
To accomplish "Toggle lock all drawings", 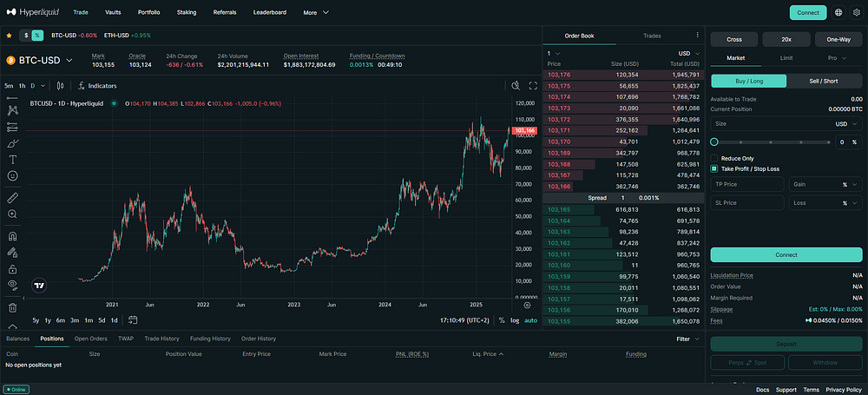I will 12,269.
